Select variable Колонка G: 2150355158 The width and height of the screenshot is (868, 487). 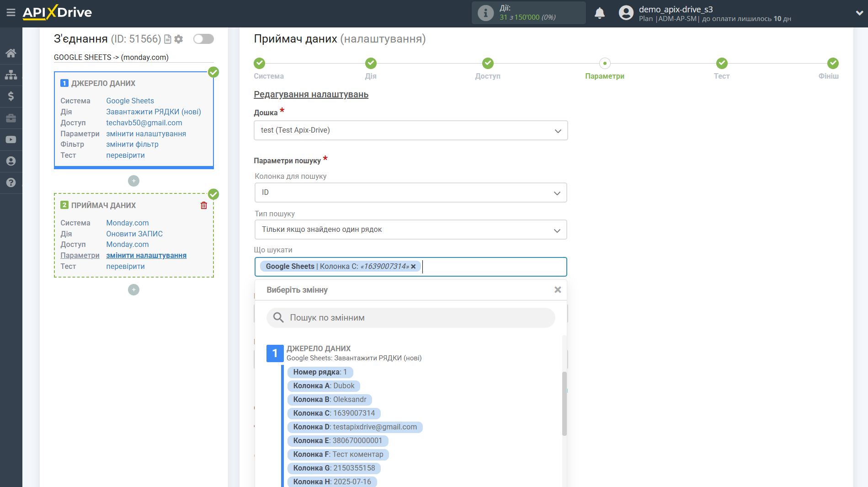click(x=334, y=468)
